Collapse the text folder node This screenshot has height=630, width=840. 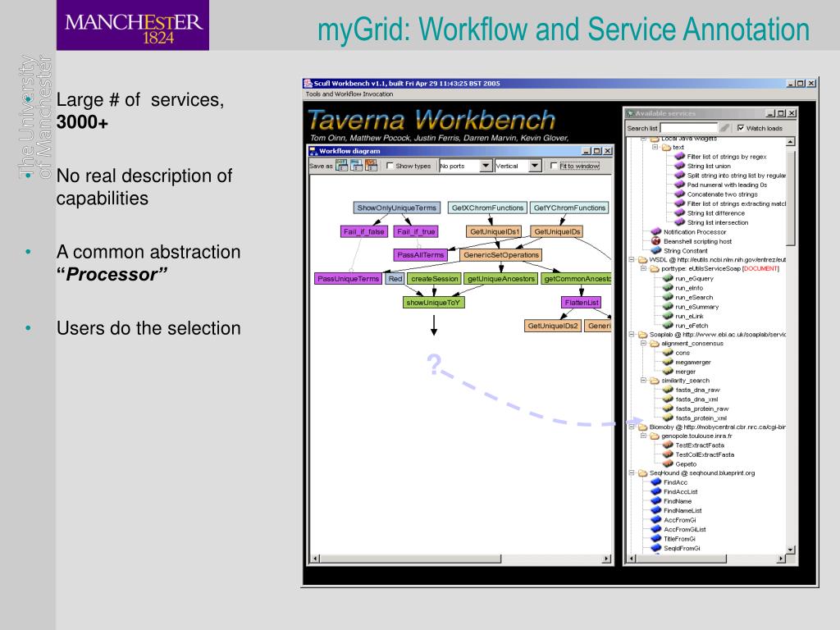(655, 147)
